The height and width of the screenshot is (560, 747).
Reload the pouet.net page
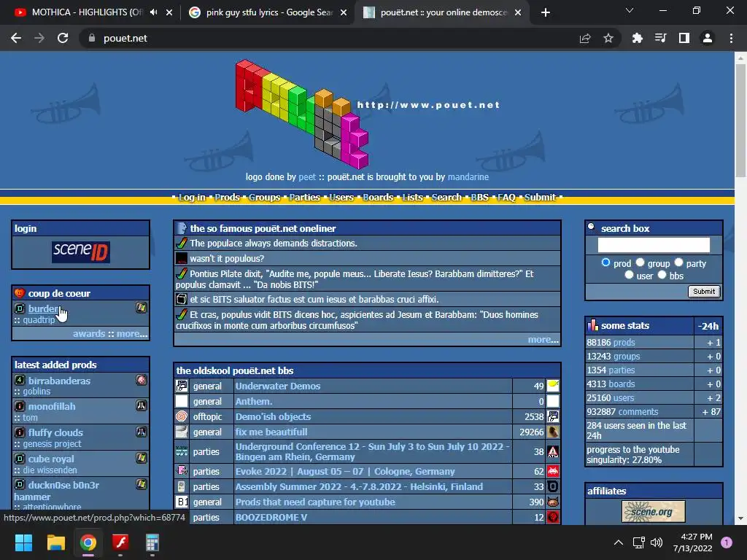pos(63,38)
